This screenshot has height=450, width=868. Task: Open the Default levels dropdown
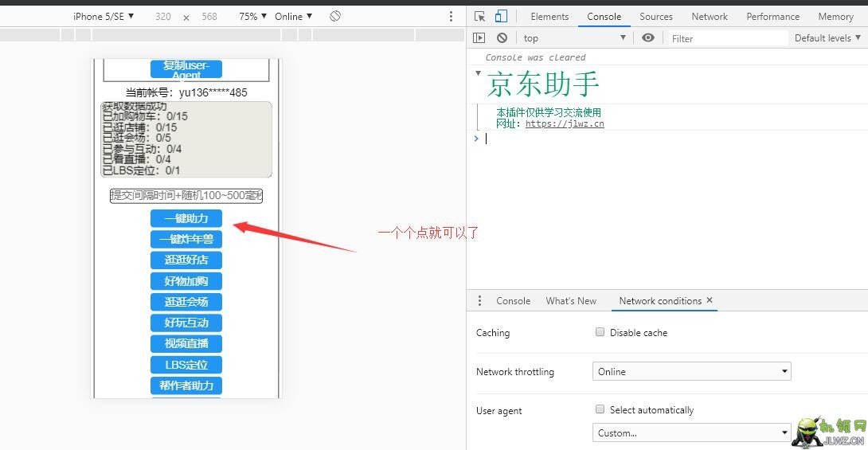(x=827, y=37)
